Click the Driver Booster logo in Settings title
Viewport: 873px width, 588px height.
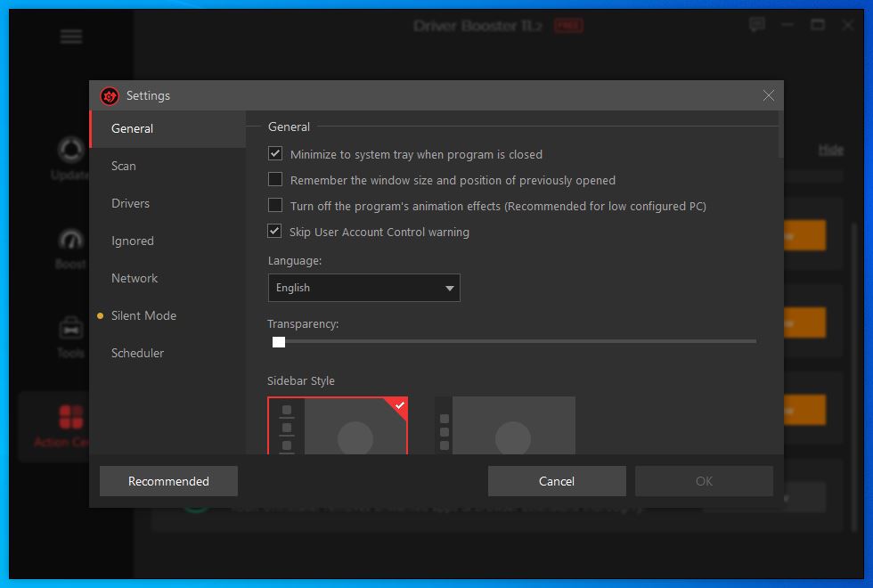click(110, 96)
